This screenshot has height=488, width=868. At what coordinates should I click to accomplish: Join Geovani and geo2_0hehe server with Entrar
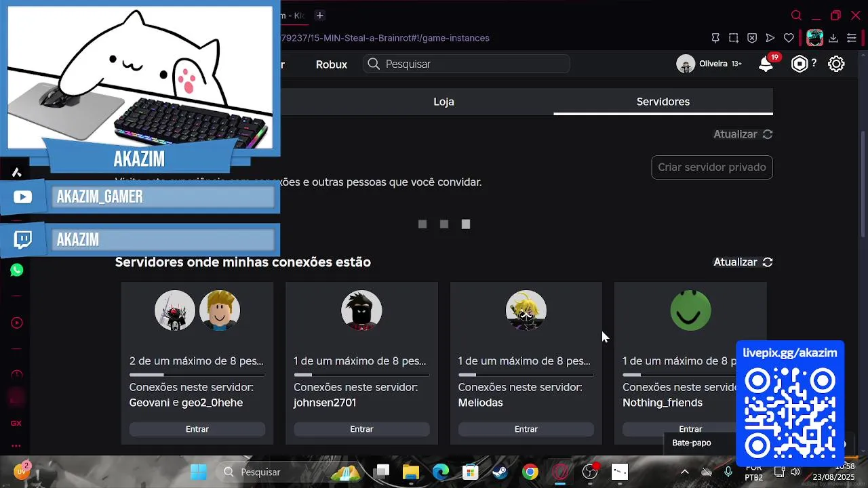[197, 429]
